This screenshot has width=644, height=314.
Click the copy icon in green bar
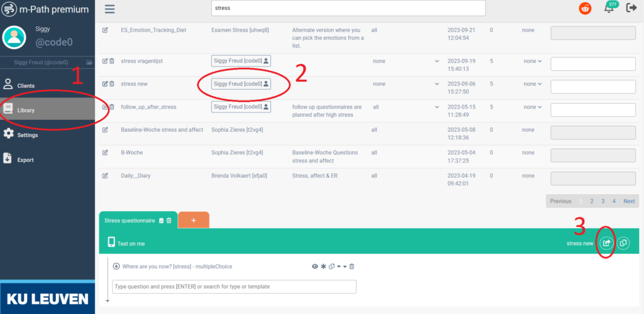pyautogui.click(x=623, y=243)
